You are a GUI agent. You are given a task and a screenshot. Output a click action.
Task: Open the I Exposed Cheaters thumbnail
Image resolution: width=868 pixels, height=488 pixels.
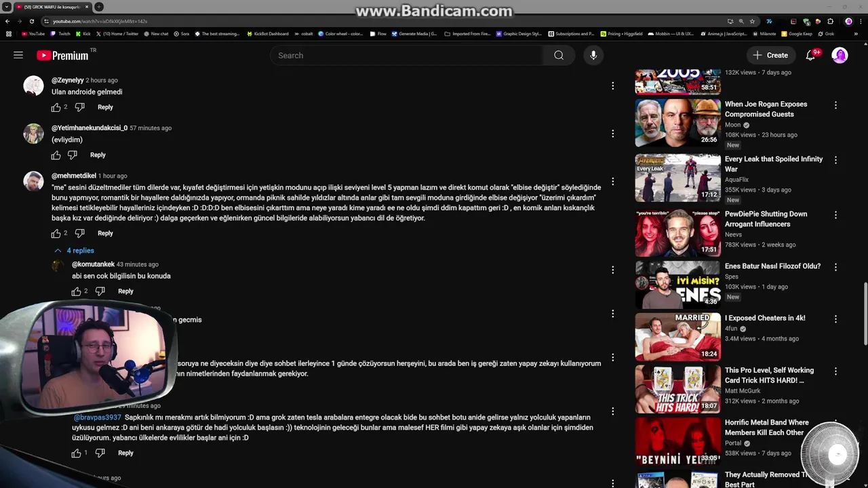click(677, 337)
